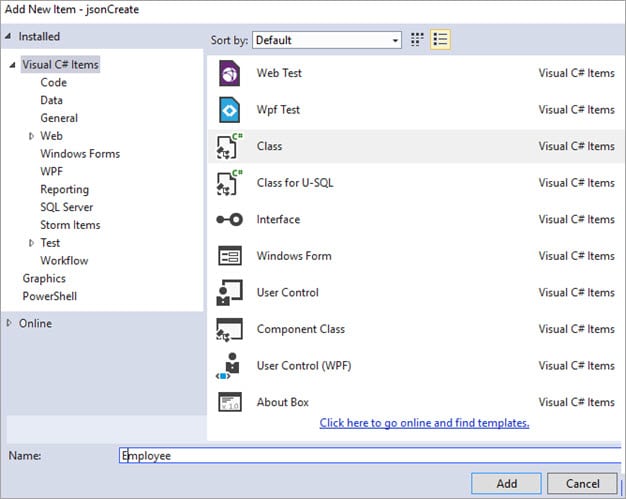Expand the Web tree node arrow

pyautogui.click(x=31, y=136)
